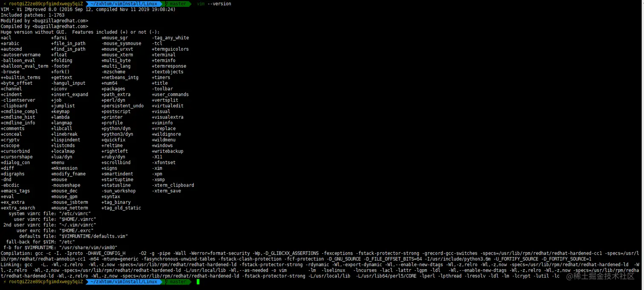Select the "+farsi" feature entry
This screenshot has width=644, height=290.
[59, 37]
